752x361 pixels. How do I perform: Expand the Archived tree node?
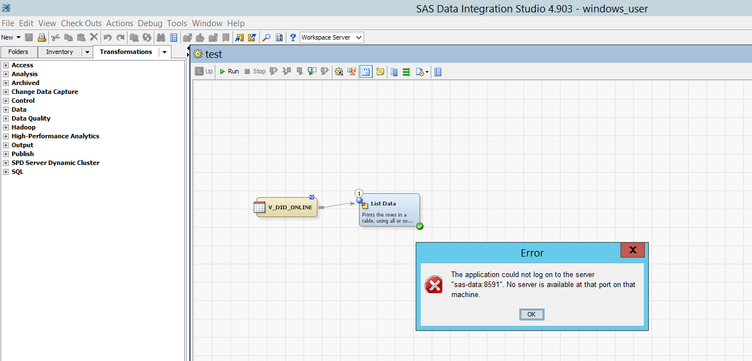point(6,83)
